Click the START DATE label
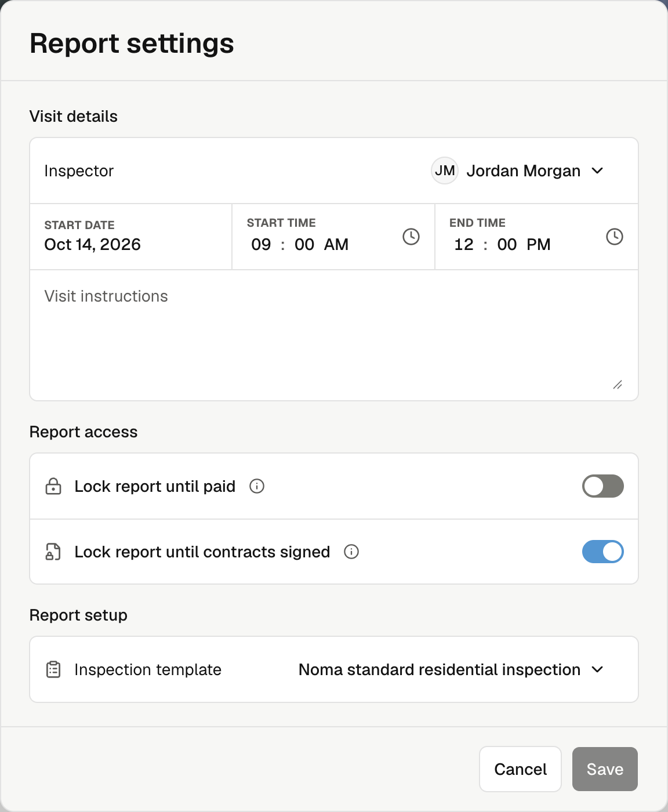This screenshot has width=668, height=812. (79, 225)
